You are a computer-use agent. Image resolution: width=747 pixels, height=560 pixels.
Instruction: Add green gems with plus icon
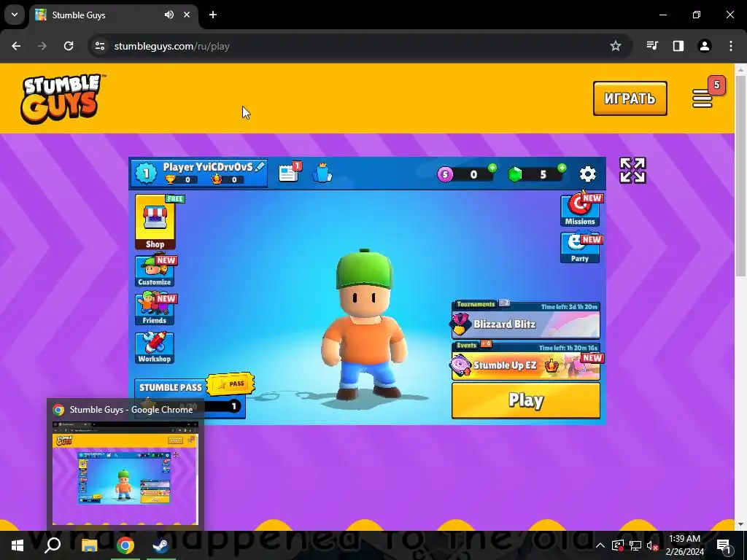click(x=562, y=168)
